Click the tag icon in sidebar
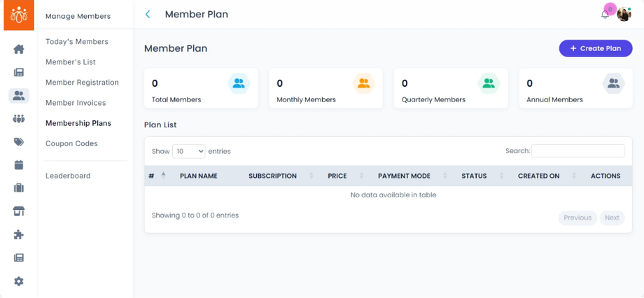Viewport: 644px width, 298px height. tap(19, 142)
